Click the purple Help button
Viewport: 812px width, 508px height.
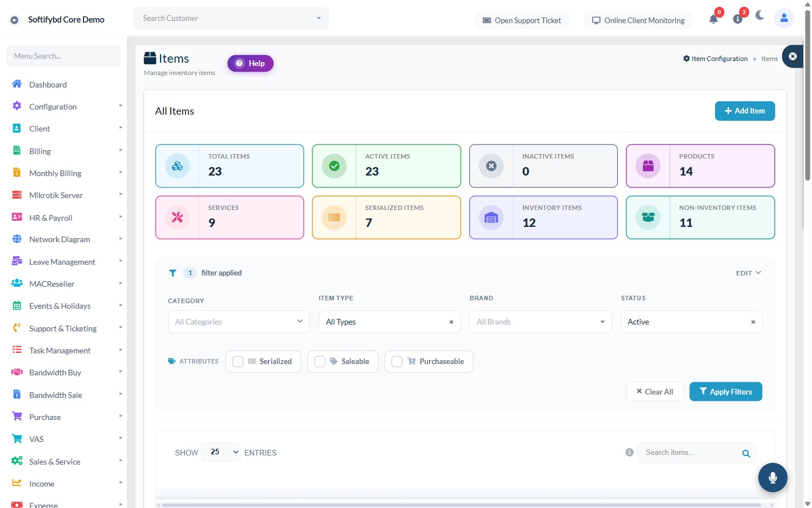pyautogui.click(x=250, y=63)
